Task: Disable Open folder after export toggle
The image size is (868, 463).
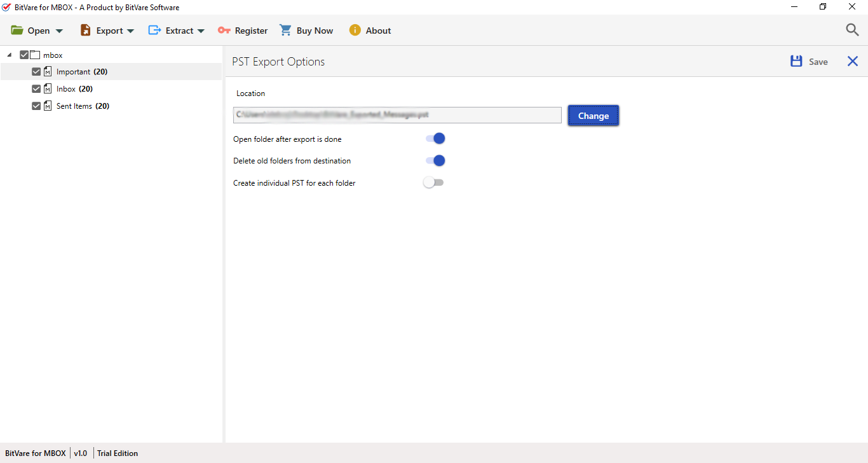Action: [x=435, y=139]
